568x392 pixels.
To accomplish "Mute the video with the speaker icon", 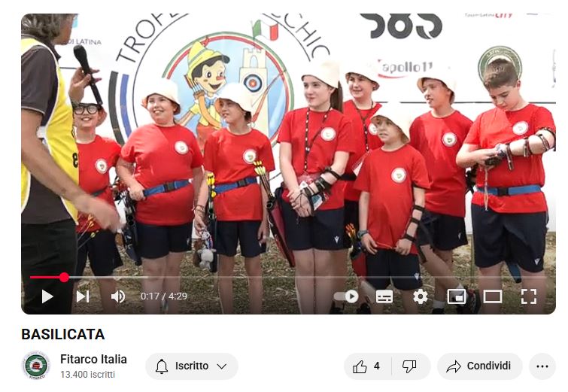I will [x=118, y=296].
